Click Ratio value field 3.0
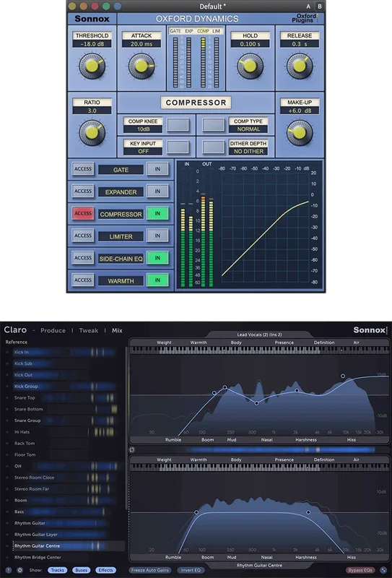Image resolution: width=392 pixels, height=578 pixels. [x=92, y=111]
